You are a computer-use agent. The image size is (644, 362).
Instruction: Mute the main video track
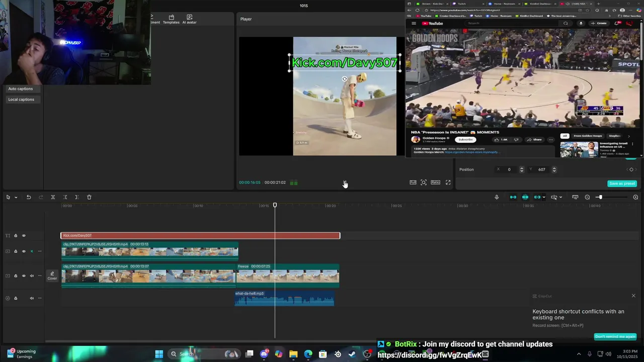pos(32,276)
